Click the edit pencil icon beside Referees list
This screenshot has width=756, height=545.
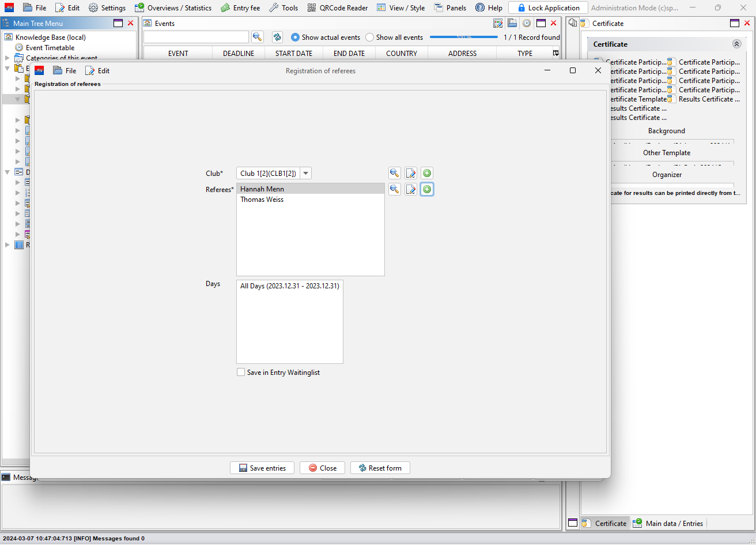click(x=411, y=189)
